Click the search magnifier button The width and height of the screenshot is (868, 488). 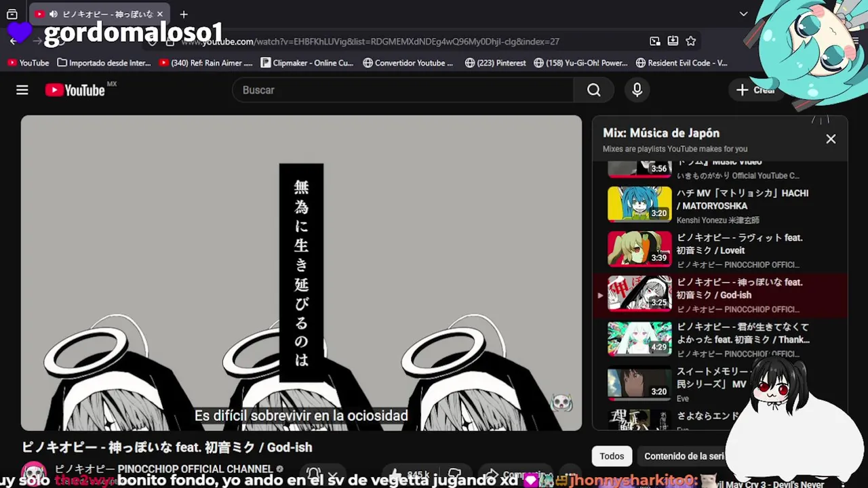(594, 90)
